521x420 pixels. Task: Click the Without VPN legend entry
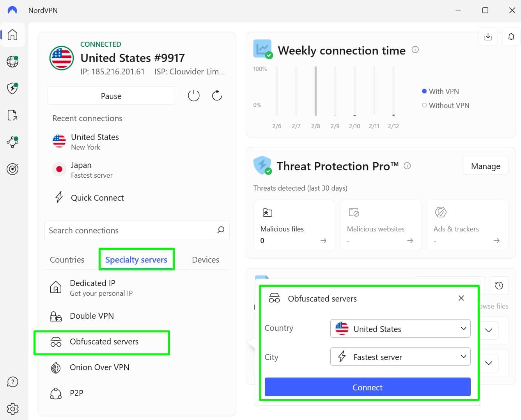[x=445, y=105]
